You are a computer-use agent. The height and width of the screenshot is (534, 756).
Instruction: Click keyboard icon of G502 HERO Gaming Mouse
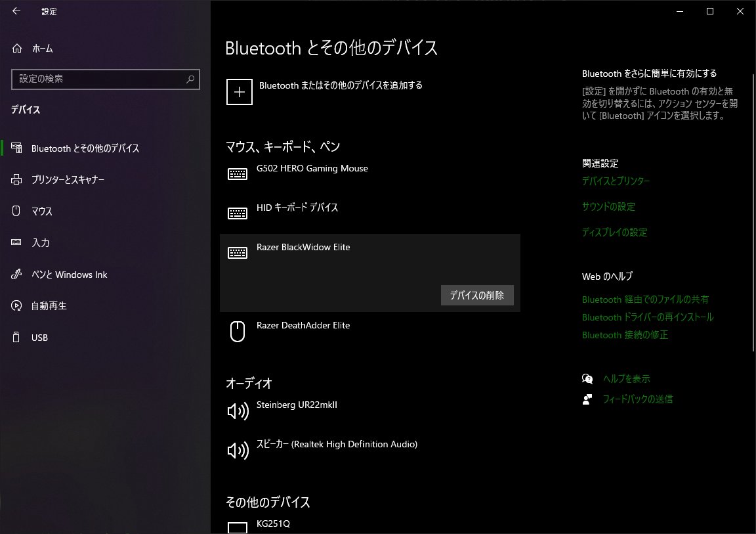coord(237,173)
